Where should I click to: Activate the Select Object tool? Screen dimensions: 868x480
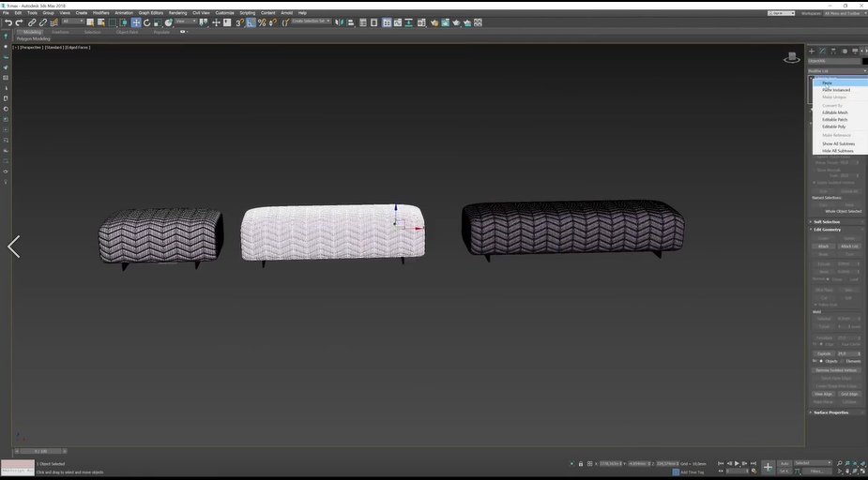(90, 22)
